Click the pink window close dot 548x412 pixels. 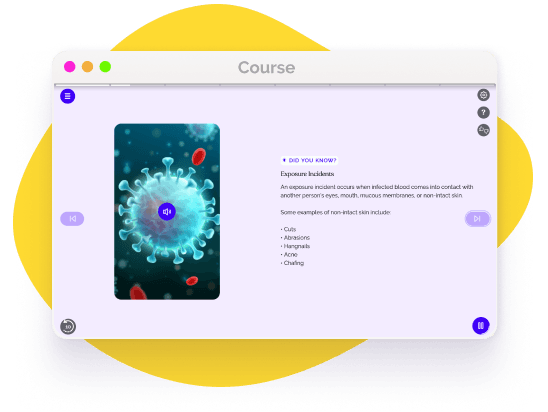[x=70, y=66]
